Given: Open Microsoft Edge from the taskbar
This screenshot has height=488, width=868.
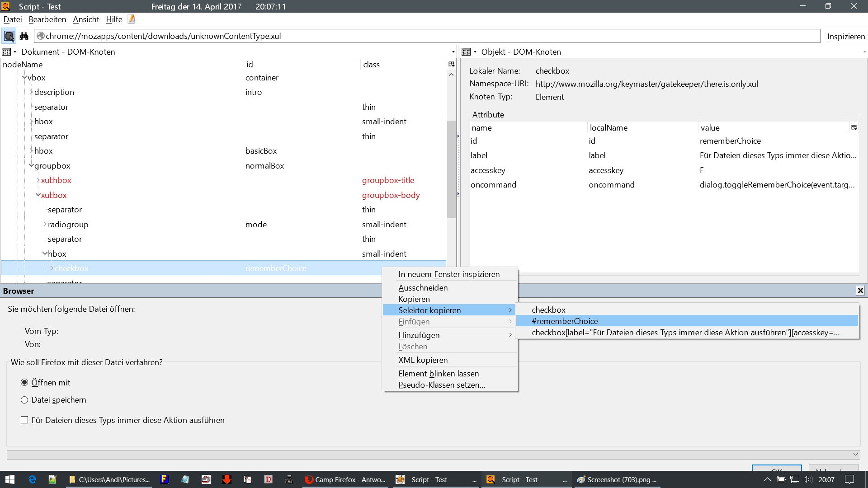Looking at the screenshot, I should click(x=32, y=479).
